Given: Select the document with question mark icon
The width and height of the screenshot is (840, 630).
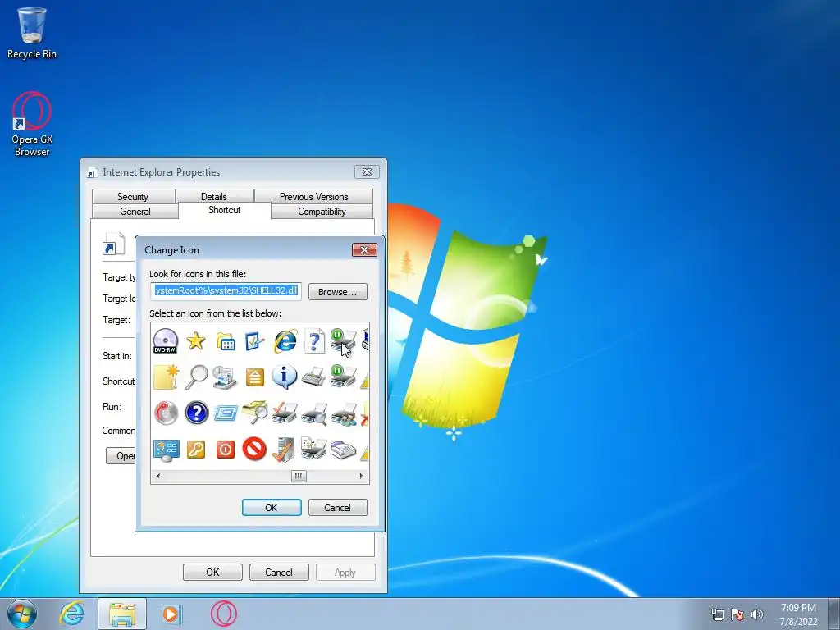Looking at the screenshot, I should point(314,340).
